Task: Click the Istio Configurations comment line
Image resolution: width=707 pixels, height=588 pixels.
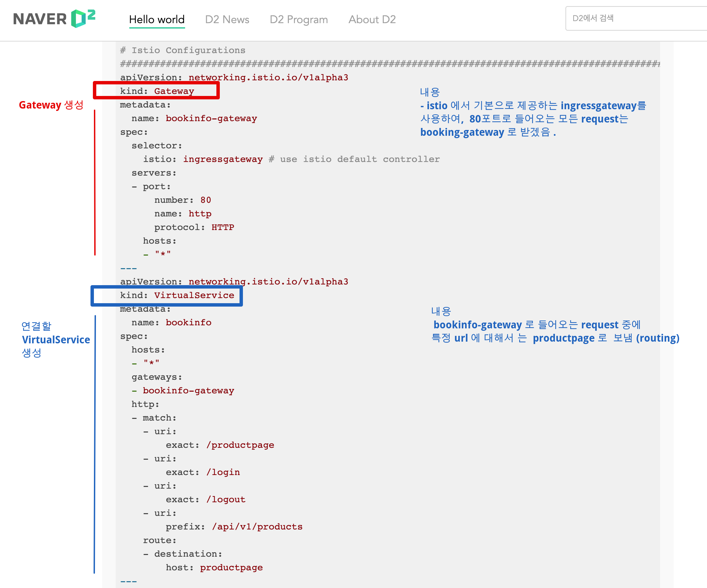Action: click(x=183, y=50)
